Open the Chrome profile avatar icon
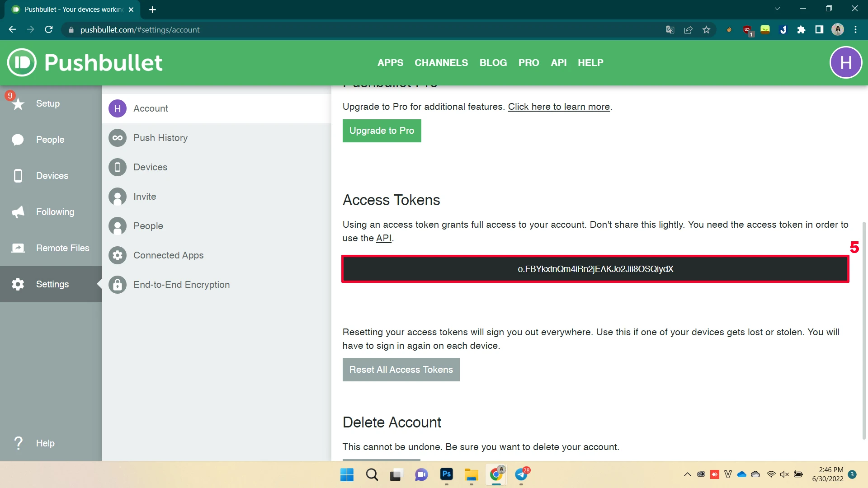 838,30
